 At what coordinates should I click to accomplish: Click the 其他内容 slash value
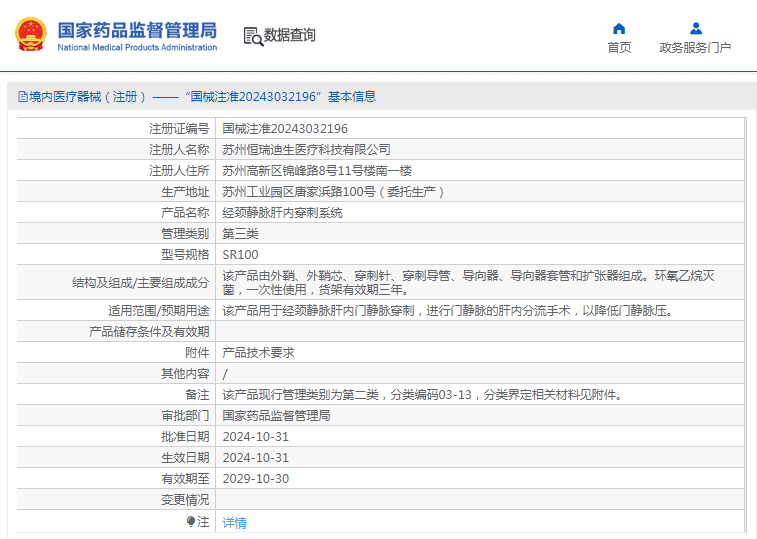pos(225,374)
